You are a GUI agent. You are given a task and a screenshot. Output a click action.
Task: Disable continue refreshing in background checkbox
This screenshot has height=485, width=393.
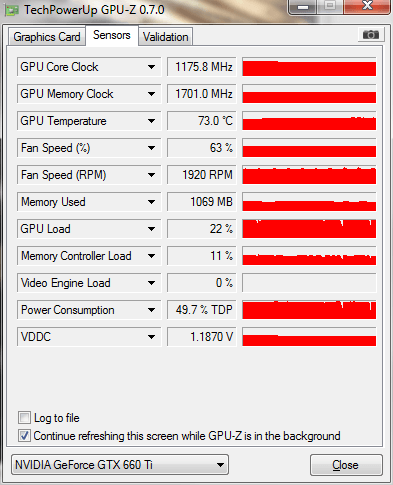point(24,435)
